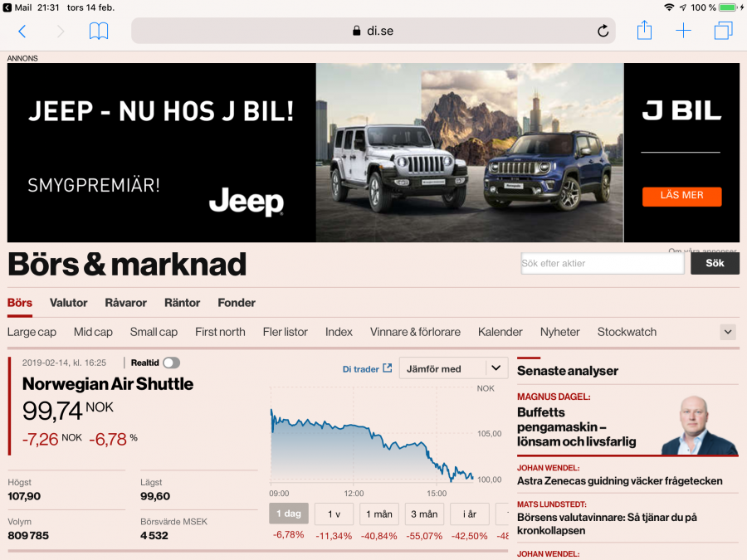
Task: Open the Safari bookmarks book icon
Action: pos(99,32)
